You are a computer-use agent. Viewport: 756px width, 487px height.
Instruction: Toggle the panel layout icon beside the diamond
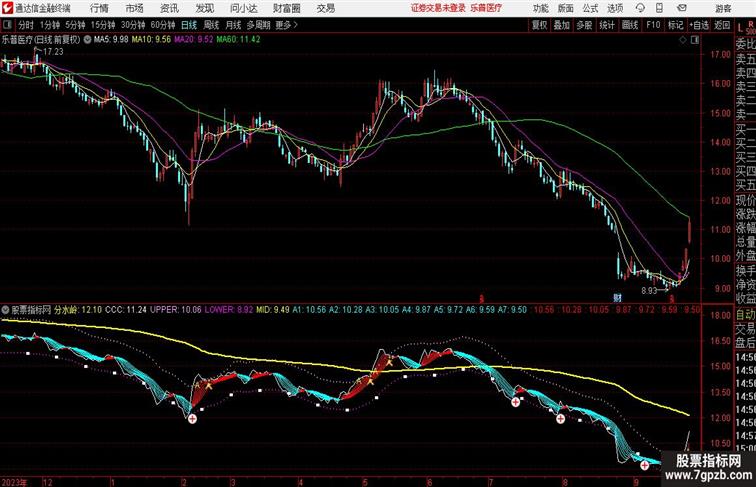(x=695, y=40)
